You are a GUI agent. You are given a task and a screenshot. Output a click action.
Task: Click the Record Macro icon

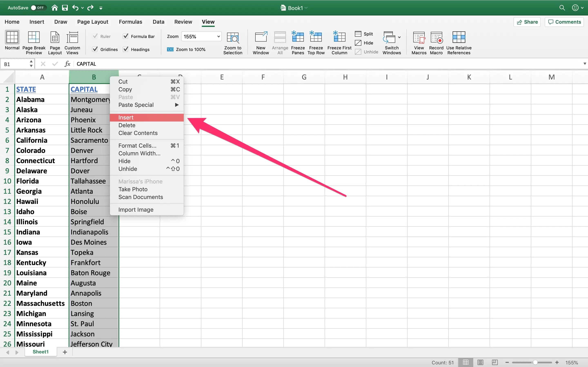[436, 37]
